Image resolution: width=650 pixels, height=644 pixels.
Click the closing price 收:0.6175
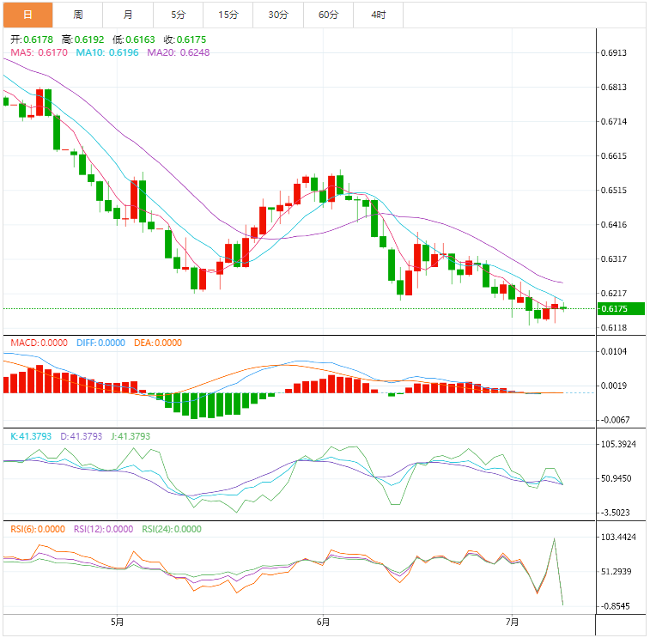185,39
